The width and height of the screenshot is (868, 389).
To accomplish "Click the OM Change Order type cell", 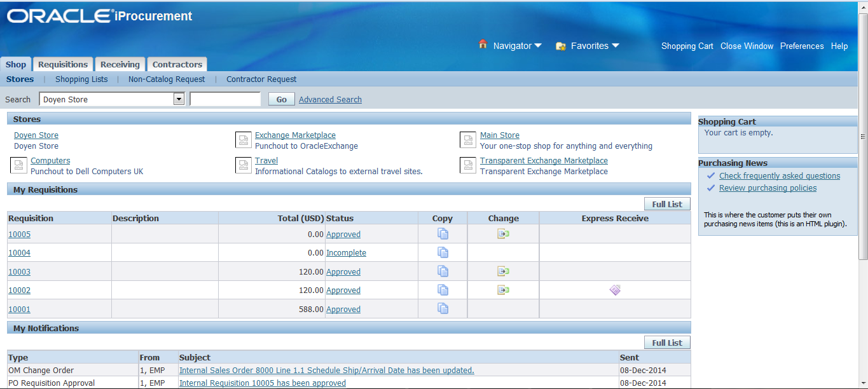I will pos(72,370).
